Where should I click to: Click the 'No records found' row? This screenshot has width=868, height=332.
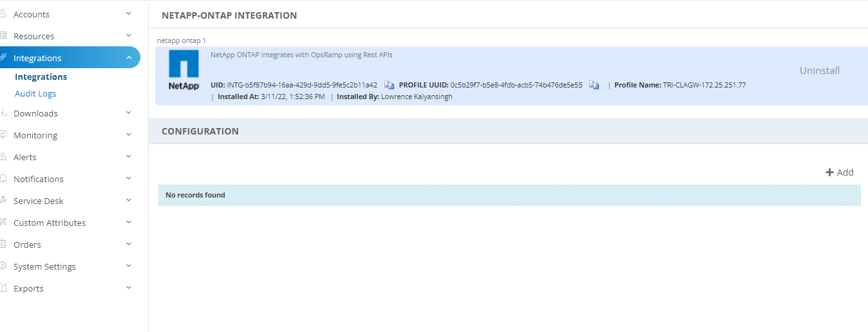coord(509,195)
